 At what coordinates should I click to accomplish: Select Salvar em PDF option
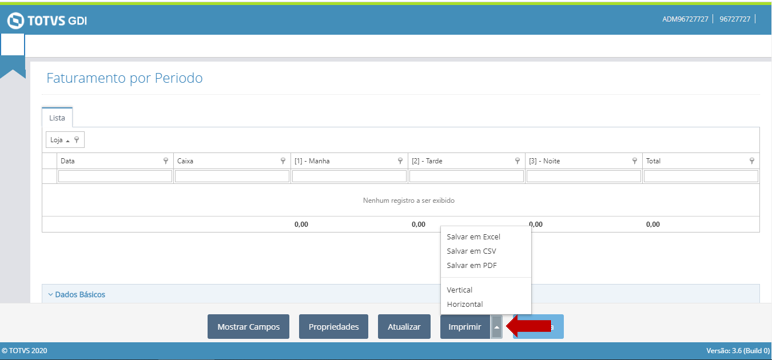point(472,265)
